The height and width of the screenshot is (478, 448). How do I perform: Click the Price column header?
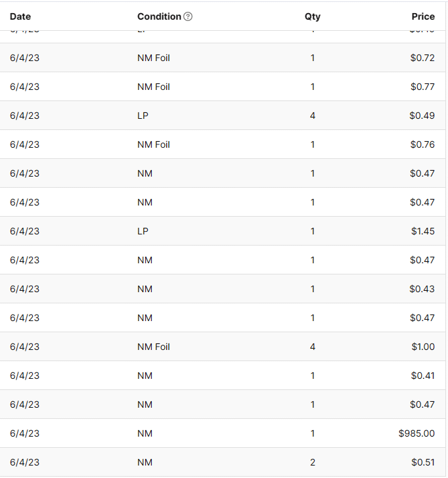click(423, 16)
